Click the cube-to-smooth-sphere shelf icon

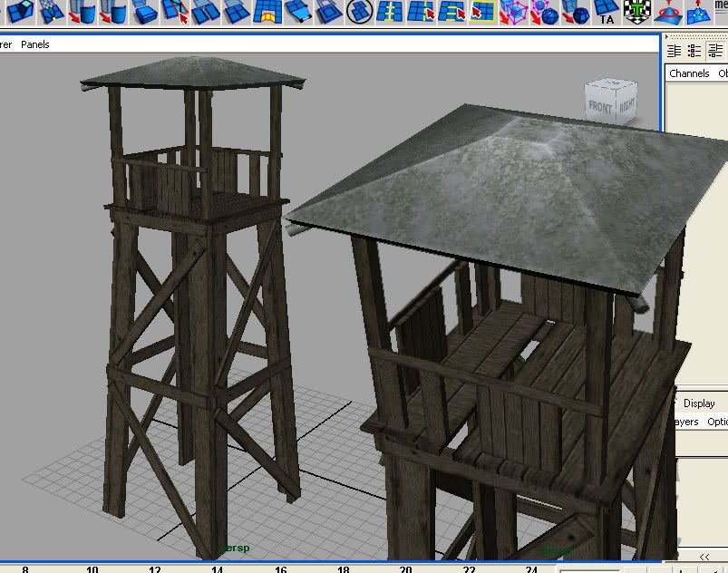[x=576, y=12]
